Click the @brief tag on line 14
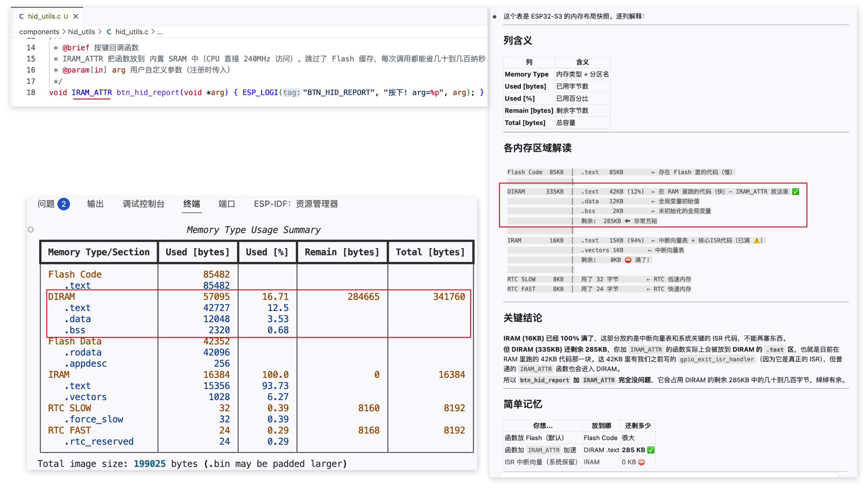 coord(76,48)
